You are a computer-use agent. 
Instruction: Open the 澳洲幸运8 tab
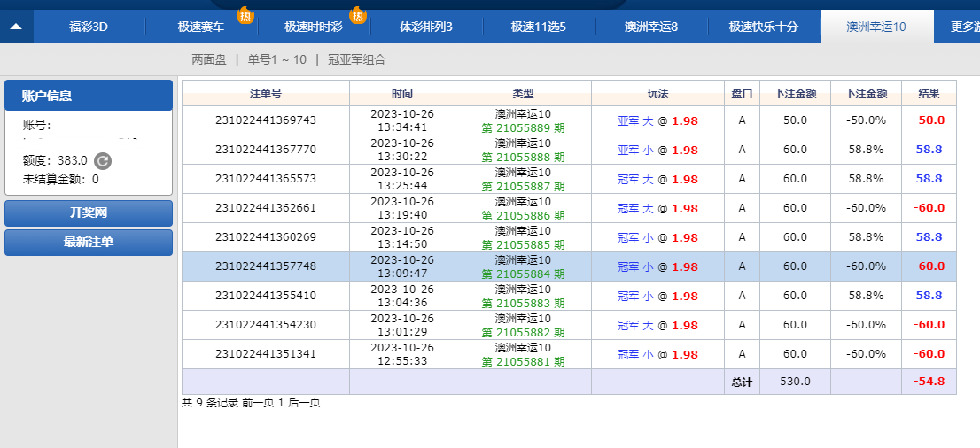pyautogui.click(x=651, y=27)
